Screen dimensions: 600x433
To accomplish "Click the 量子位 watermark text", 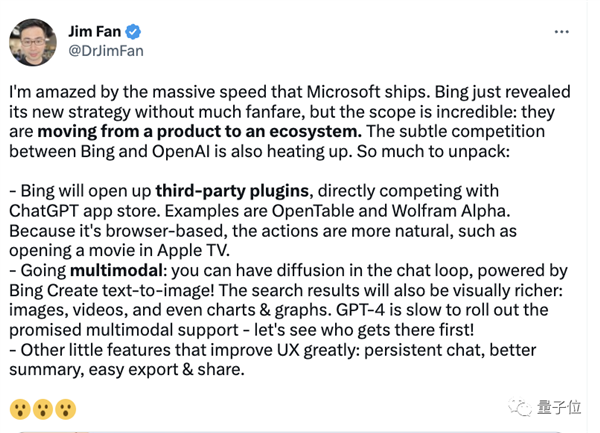I will pyautogui.click(x=559, y=405).
